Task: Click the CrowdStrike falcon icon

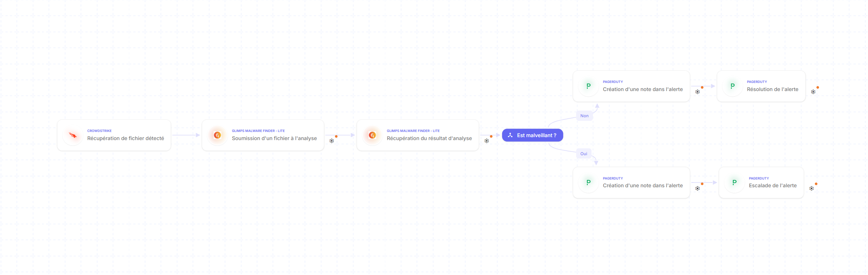Action: click(x=73, y=135)
